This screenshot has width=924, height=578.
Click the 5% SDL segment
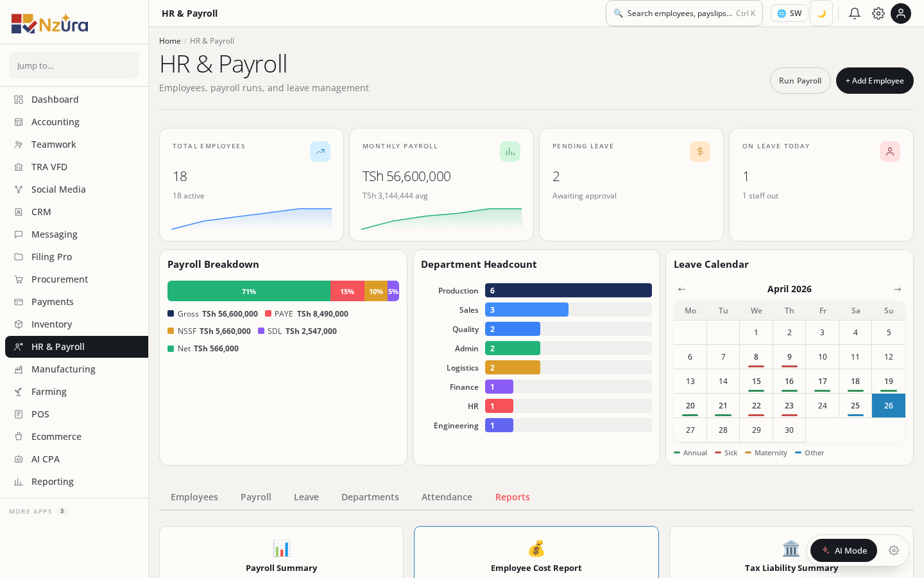(393, 291)
